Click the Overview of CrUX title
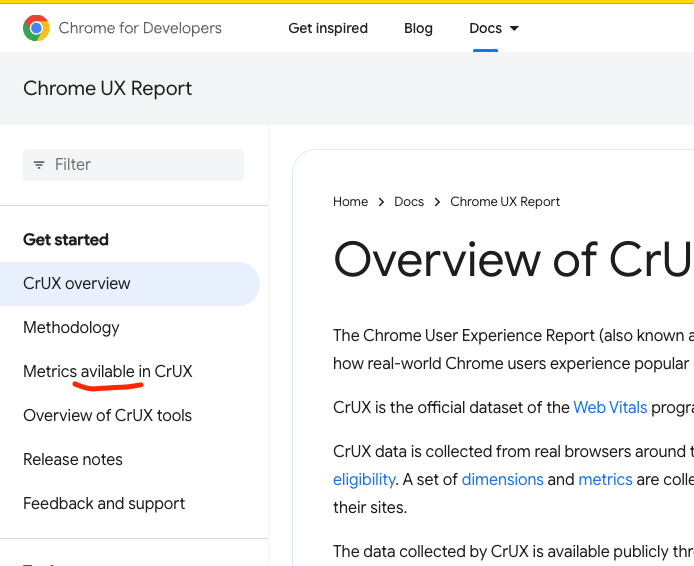This screenshot has width=694, height=566. (513, 260)
